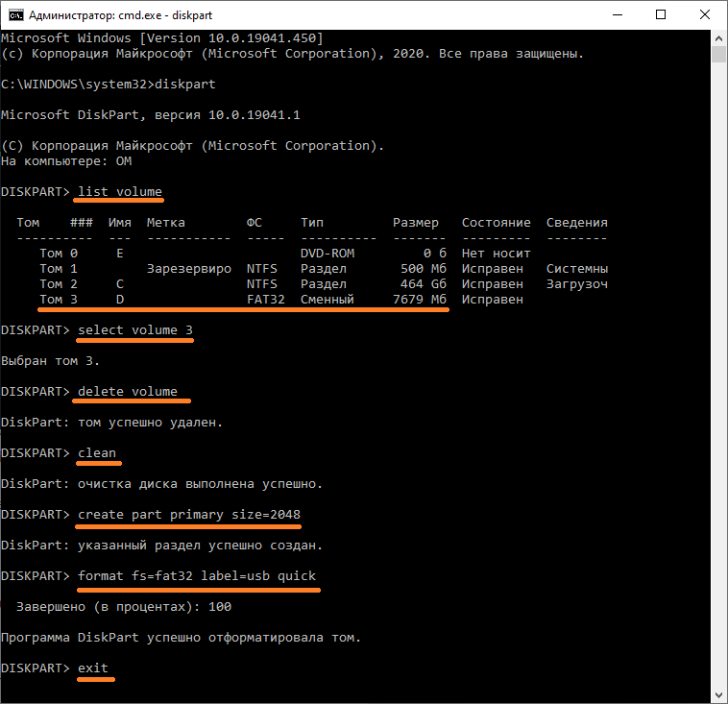Click 'DVD-ROM' type cell

[x=328, y=254]
